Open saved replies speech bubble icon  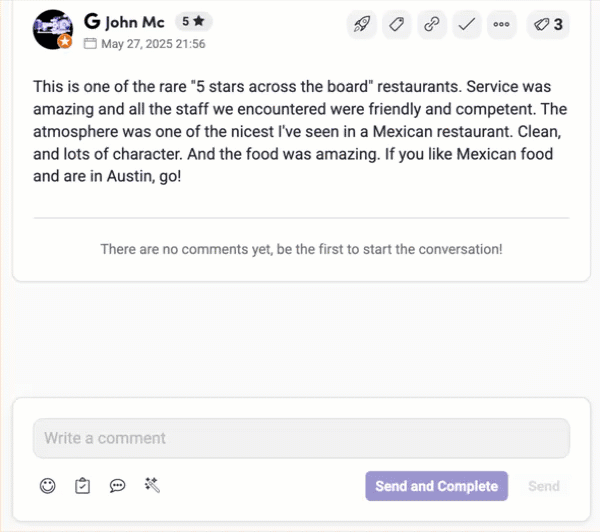[117, 486]
